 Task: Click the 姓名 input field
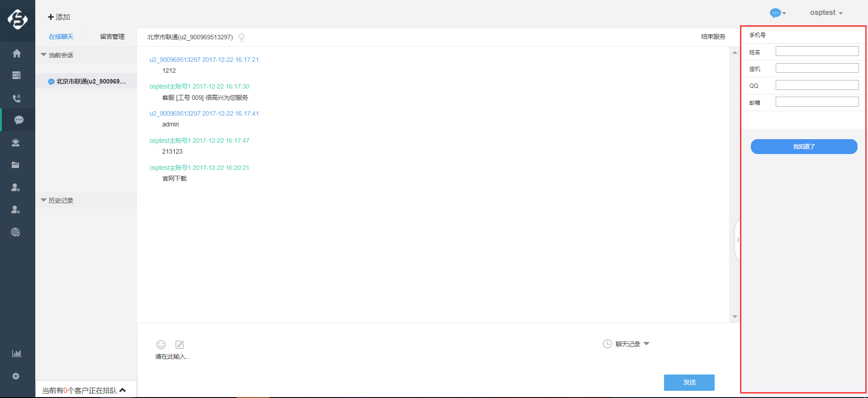pyautogui.click(x=817, y=52)
